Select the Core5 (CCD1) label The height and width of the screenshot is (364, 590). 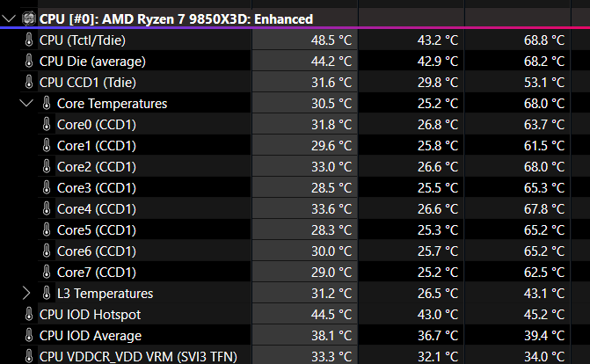(97, 230)
